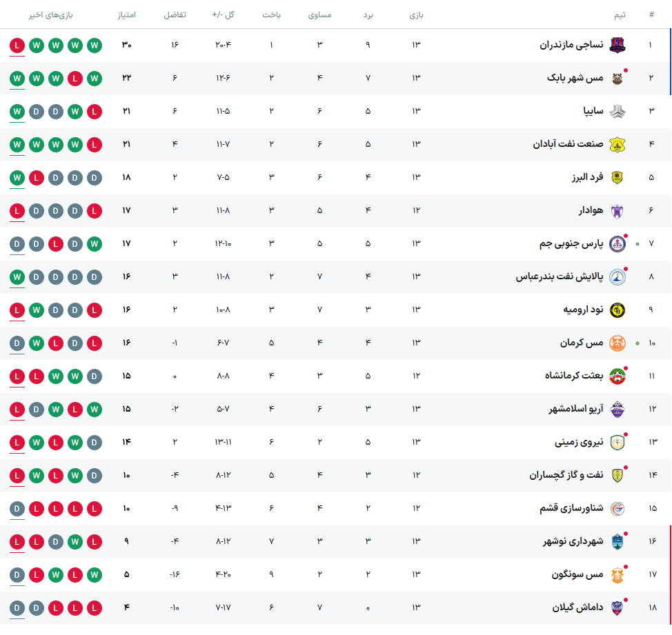
Task: Click the بعثت کرمانشاه team badge
Action: (x=617, y=376)
